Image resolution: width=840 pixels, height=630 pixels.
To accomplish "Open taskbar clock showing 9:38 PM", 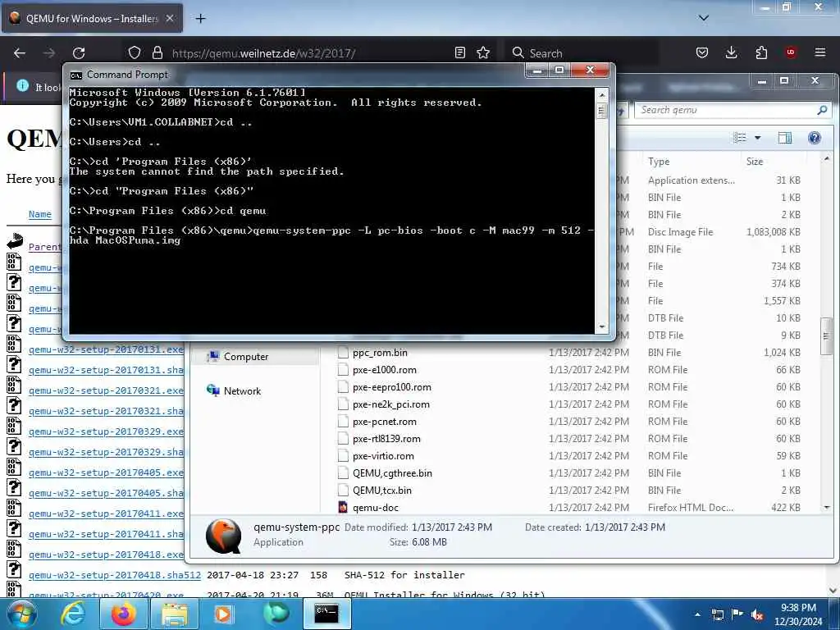I will click(798, 614).
